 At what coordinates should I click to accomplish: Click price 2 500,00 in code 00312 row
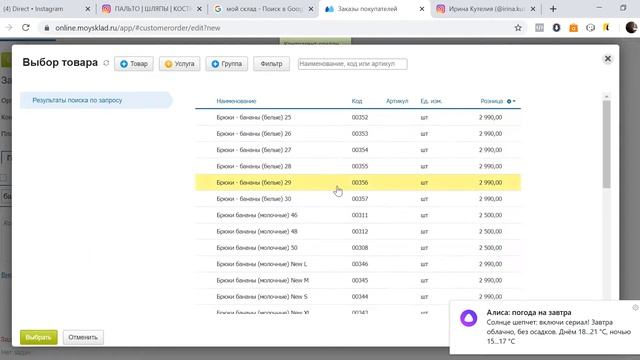coord(490,231)
